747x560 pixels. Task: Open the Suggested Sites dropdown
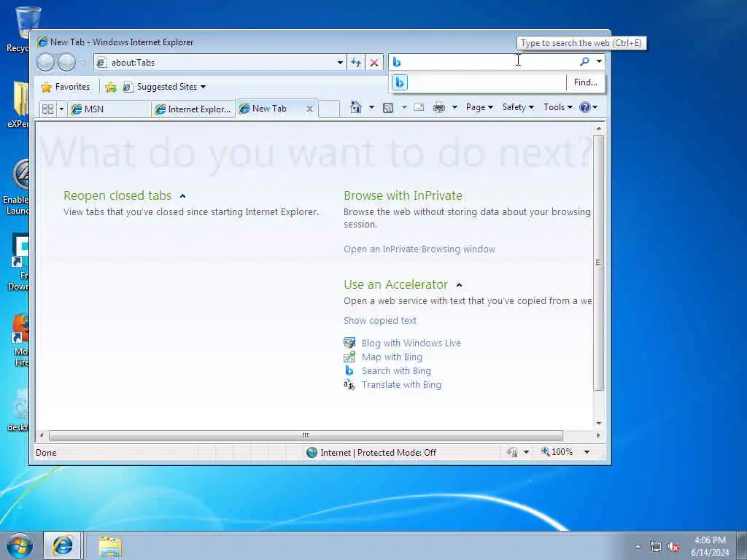pyautogui.click(x=164, y=87)
